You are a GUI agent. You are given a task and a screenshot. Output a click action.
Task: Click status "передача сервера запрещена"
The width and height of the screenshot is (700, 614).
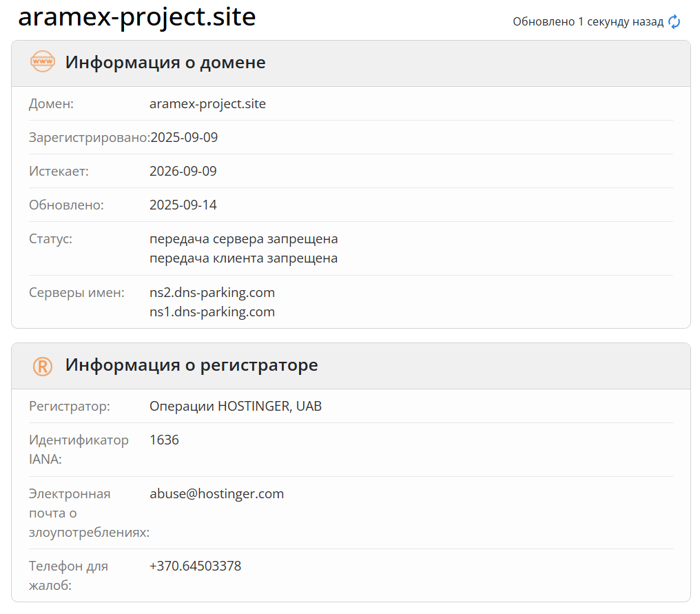(243, 239)
